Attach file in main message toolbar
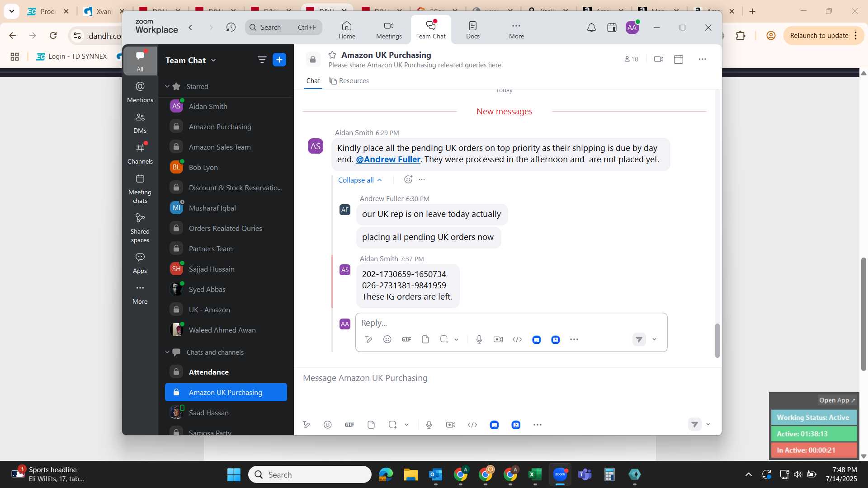Screen dimensions: 868x488 point(371,425)
